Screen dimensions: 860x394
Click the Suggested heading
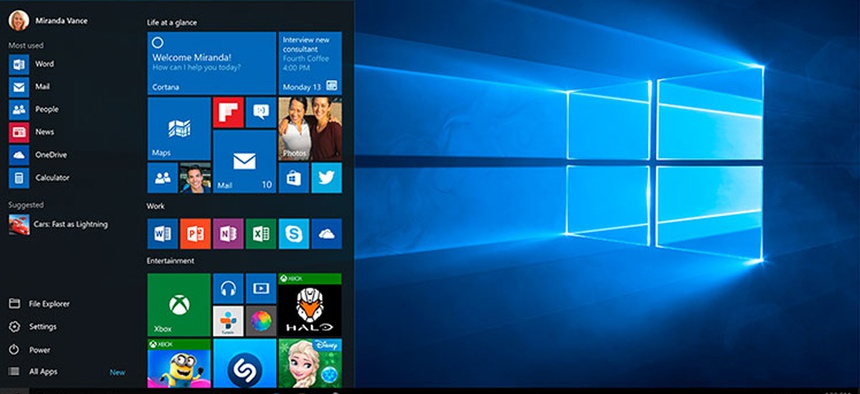click(x=26, y=205)
